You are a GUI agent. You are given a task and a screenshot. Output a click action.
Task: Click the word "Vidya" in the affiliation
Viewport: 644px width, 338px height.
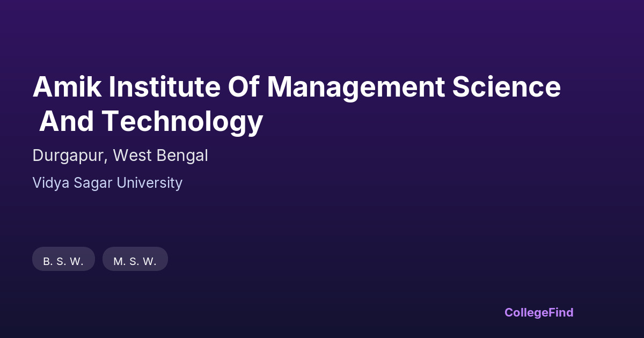coord(48,183)
